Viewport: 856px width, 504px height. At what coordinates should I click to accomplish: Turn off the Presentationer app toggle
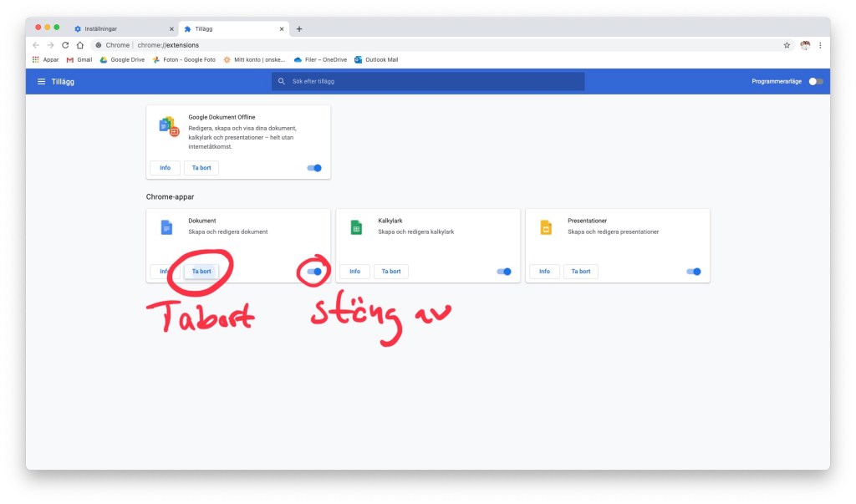694,272
